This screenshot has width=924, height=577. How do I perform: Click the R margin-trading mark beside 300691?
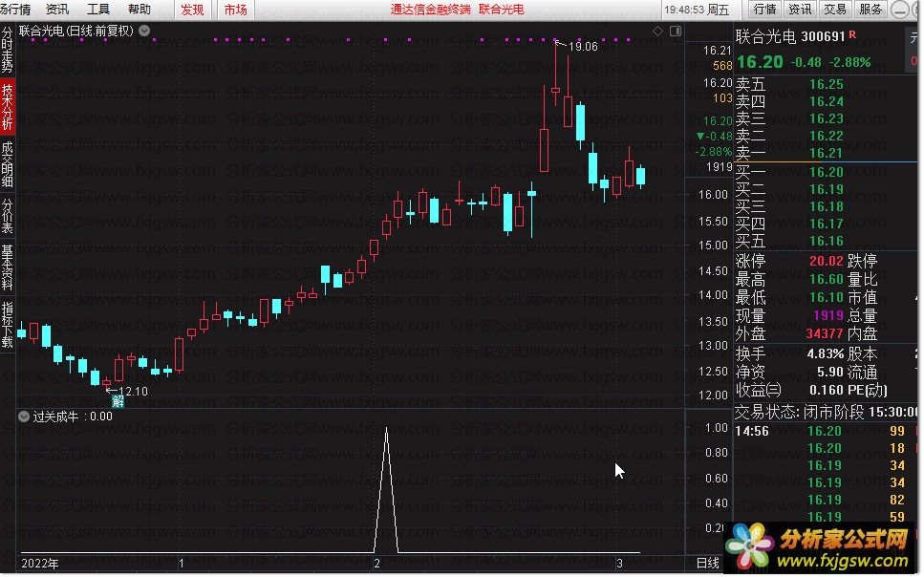click(x=852, y=34)
